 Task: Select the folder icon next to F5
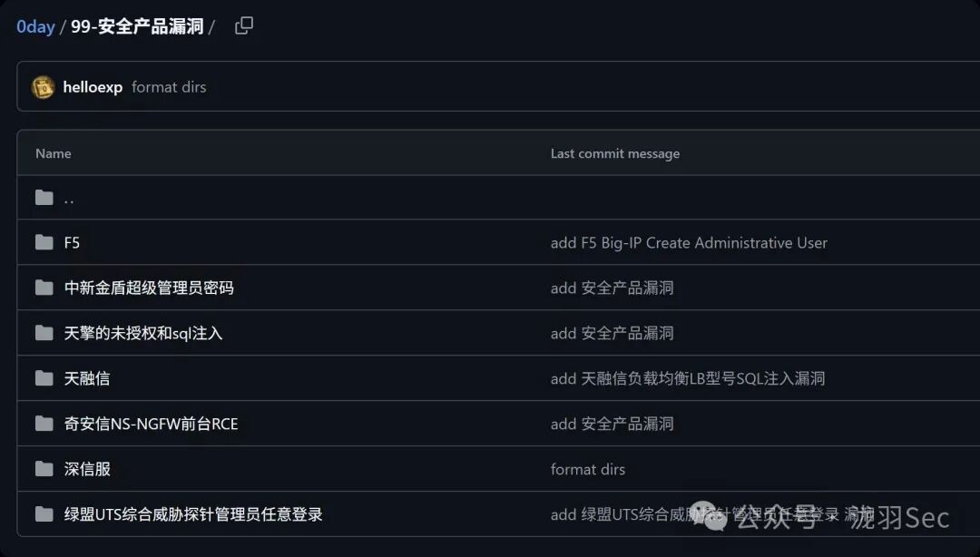pyautogui.click(x=44, y=242)
